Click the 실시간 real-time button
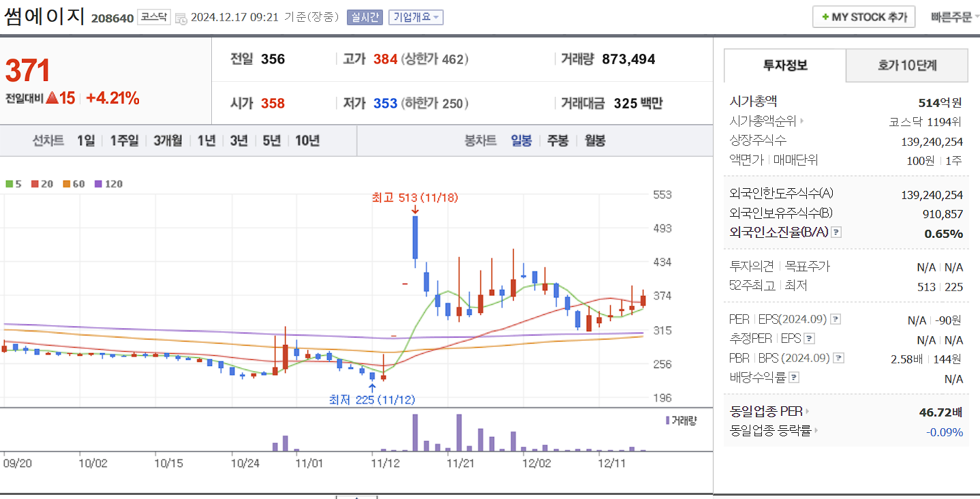This screenshot has height=499, width=980. 366,16
